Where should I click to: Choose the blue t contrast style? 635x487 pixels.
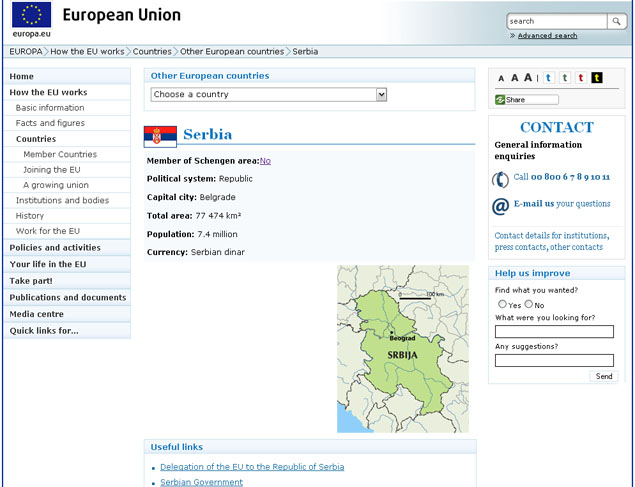coord(548,77)
